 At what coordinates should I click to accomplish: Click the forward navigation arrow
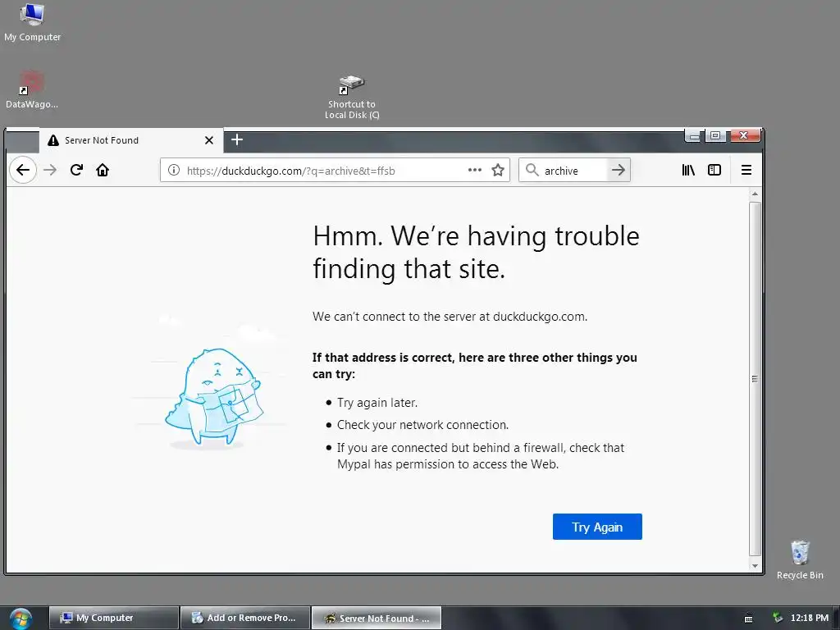coord(50,171)
